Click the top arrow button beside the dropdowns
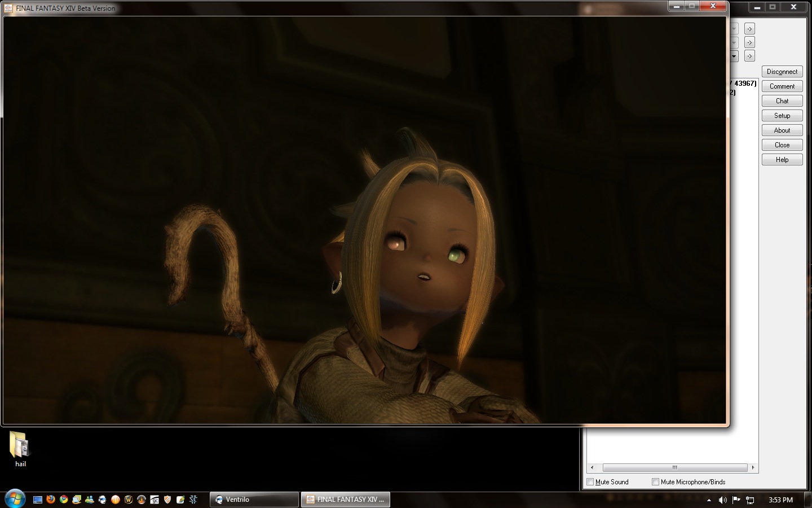The height and width of the screenshot is (508, 812). click(749, 29)
